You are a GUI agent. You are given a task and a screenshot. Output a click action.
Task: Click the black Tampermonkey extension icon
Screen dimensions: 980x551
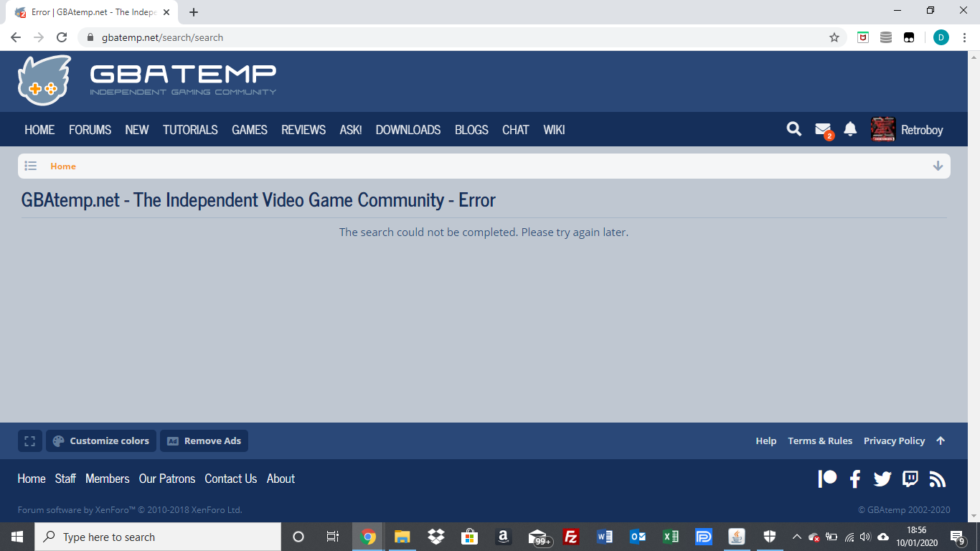pyautogui.click(x=909, y=37)
